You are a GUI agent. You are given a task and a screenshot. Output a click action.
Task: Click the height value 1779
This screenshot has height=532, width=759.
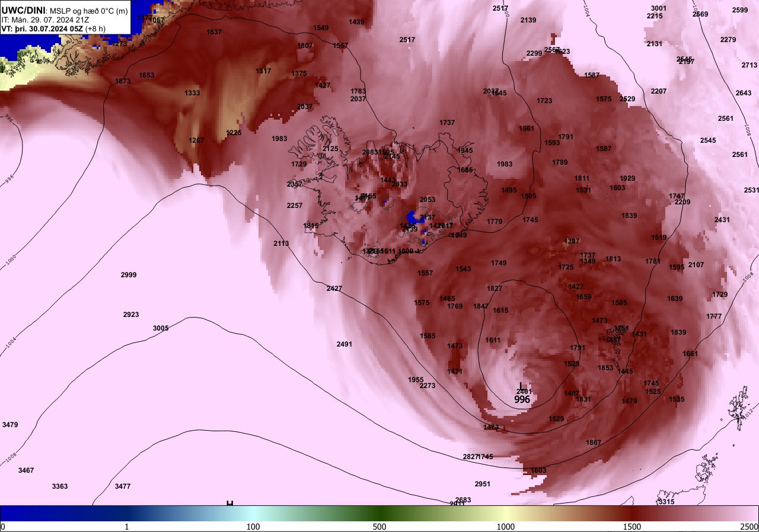495,222
